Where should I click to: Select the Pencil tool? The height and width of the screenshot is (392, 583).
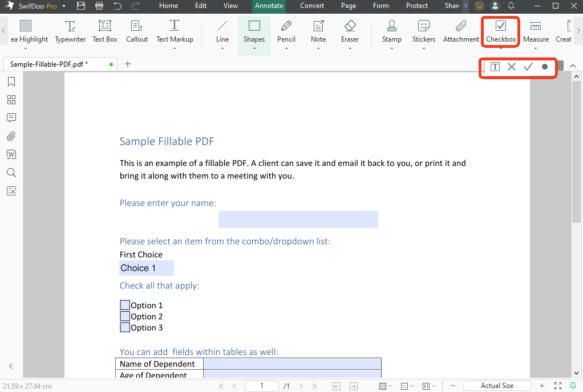click(x=286, y=34)
